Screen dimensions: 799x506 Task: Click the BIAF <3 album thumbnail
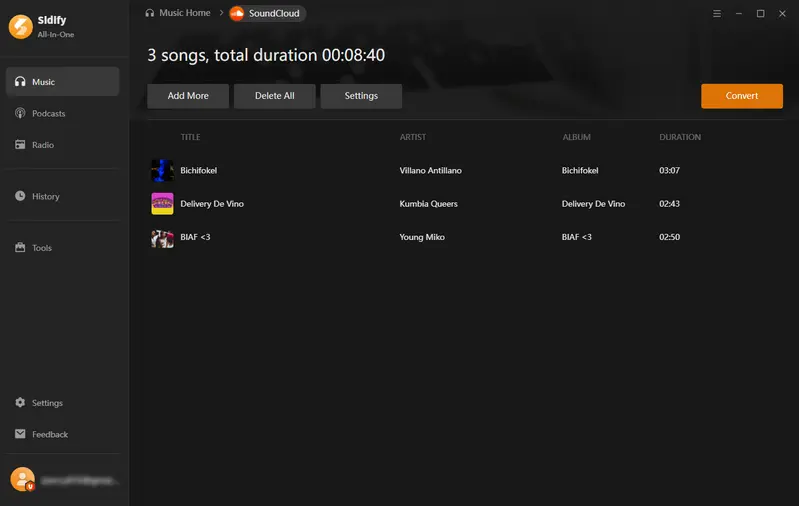(x=162, y=237)
